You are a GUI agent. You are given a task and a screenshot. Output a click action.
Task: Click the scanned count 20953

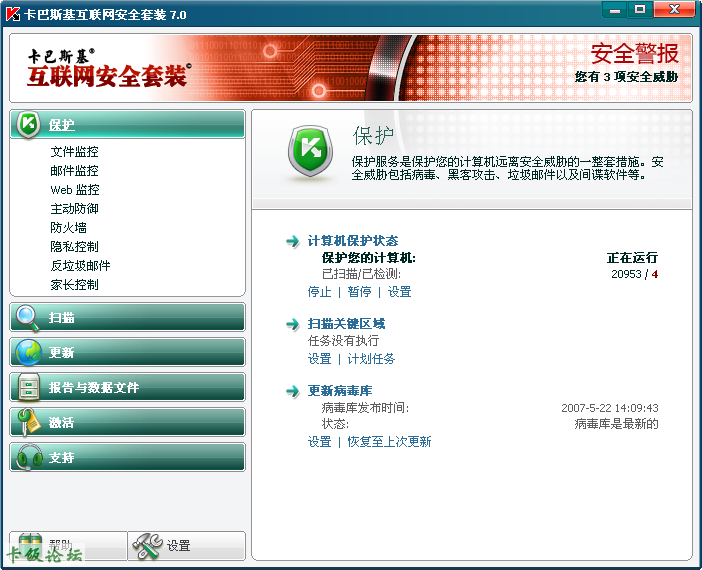(626, 274)
